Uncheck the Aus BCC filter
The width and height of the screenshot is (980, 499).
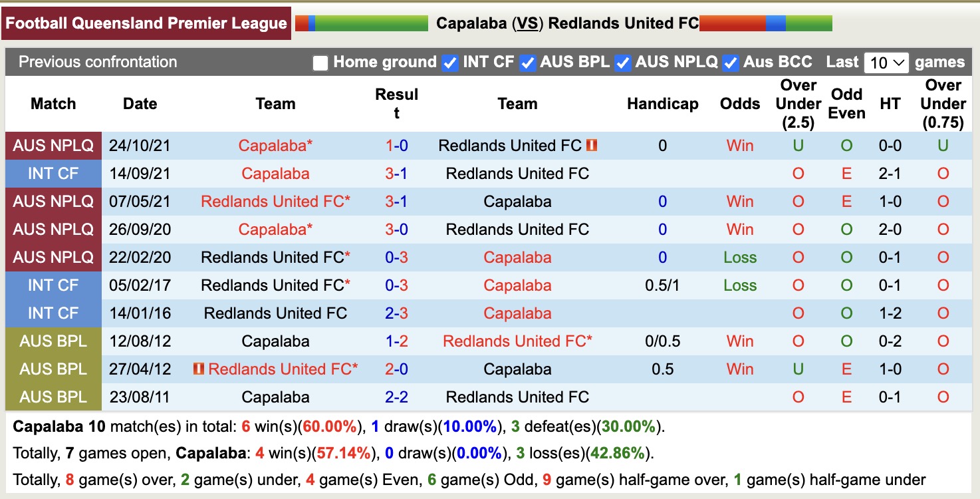point(730,62)
